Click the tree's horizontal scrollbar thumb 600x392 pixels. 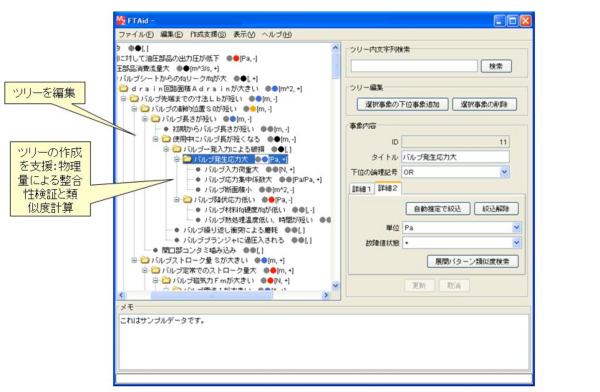(212, 295)
